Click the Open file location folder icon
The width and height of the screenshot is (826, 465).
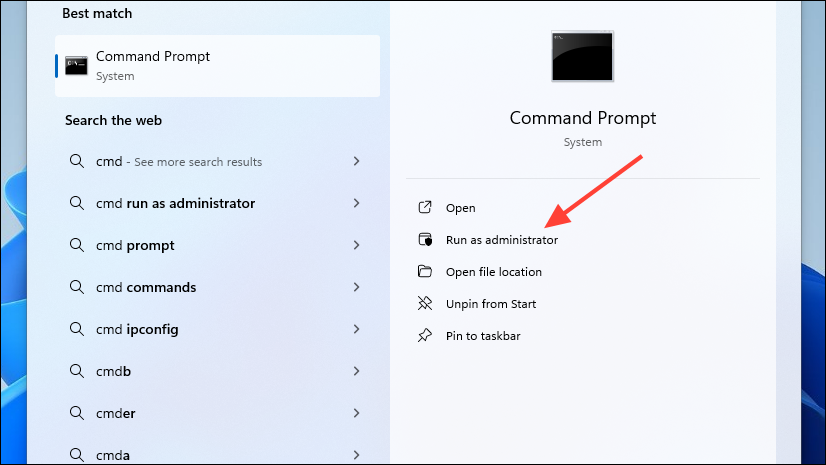425,271
